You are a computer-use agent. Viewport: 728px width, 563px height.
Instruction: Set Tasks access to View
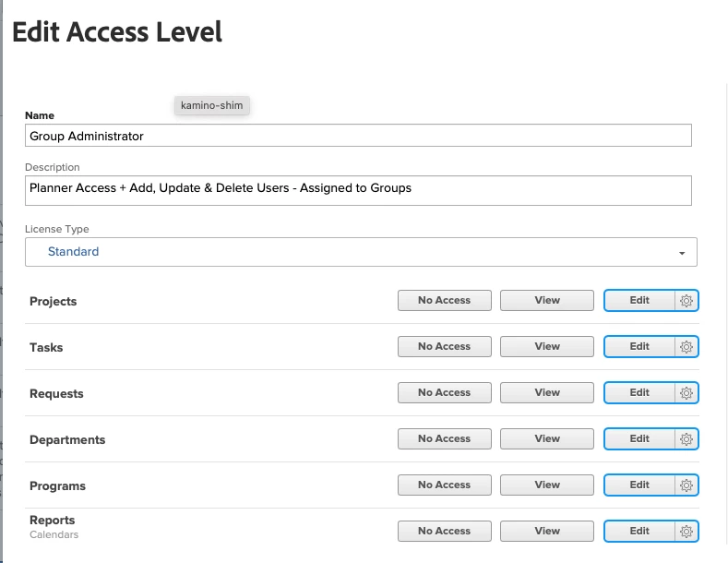click(x=547, y=346)
